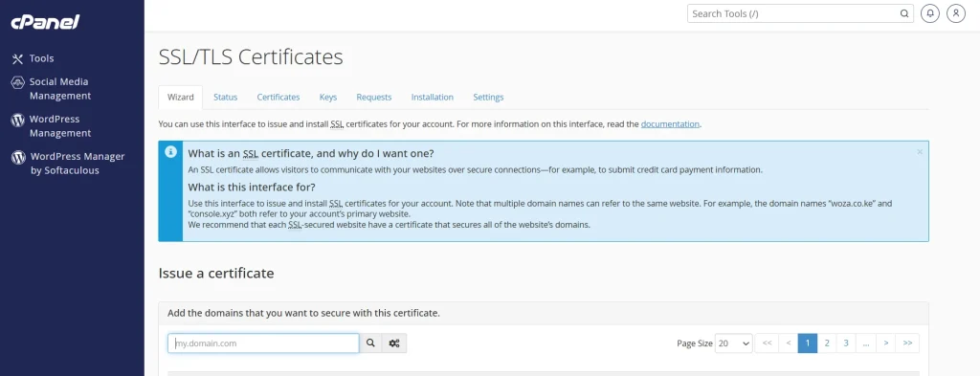
Task: Click the SSL/TLS Certificates heading
Action: (x=251, y=56)
